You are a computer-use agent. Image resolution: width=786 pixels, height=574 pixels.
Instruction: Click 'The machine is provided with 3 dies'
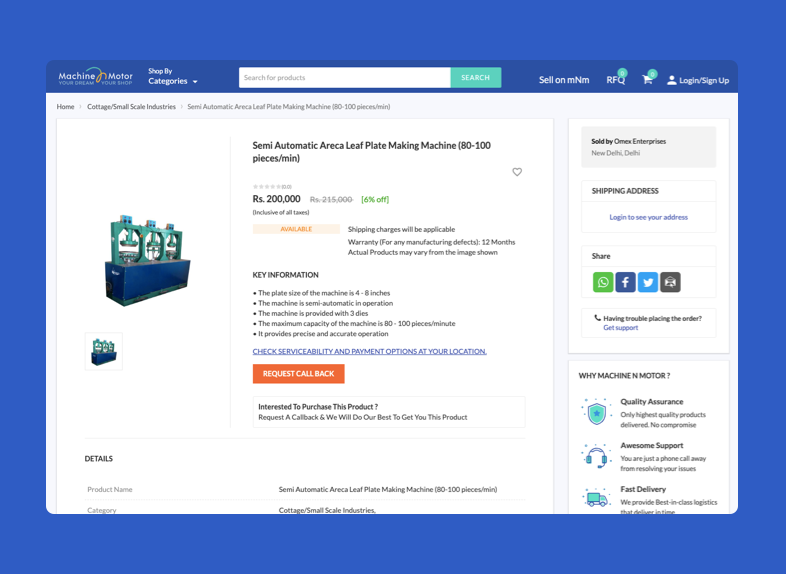coord(313,313)
